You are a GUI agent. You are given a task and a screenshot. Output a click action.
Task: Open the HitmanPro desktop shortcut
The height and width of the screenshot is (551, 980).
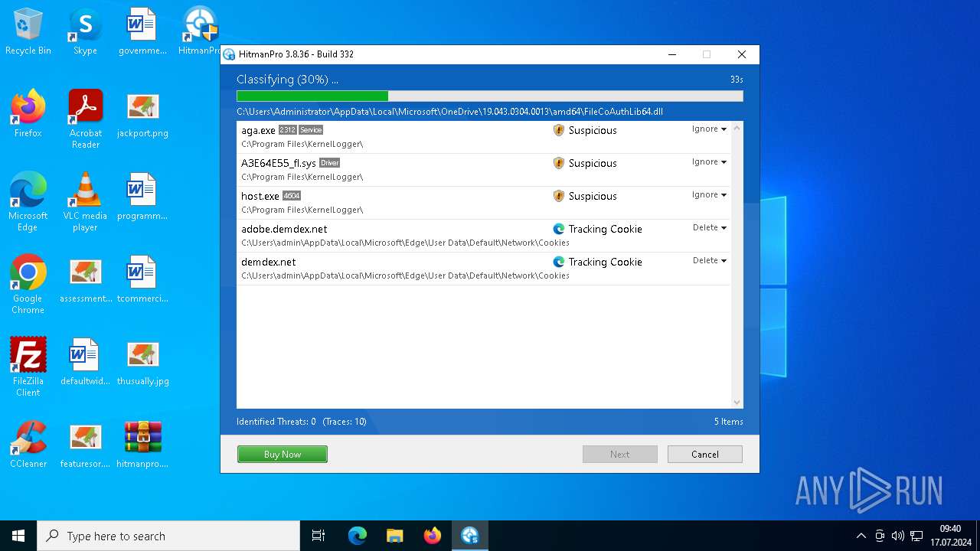[x=201, y=31]
